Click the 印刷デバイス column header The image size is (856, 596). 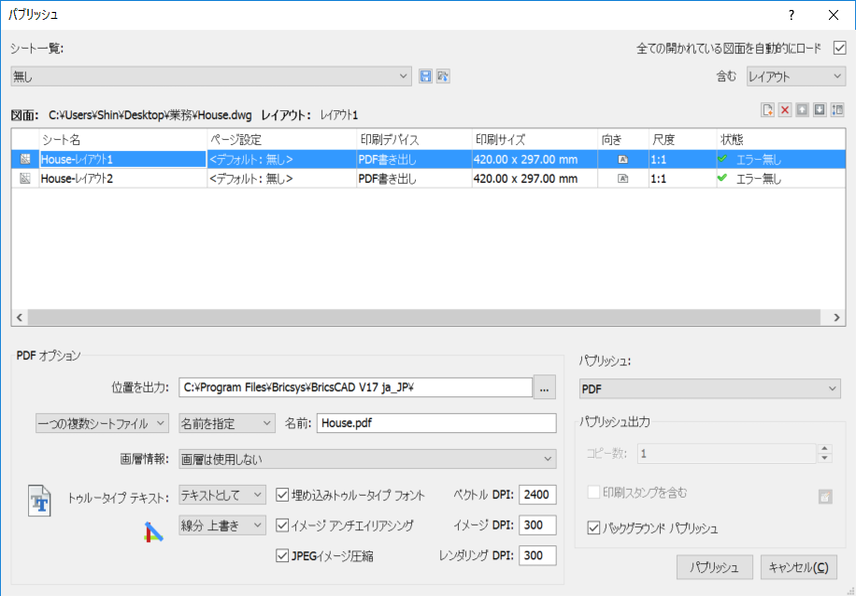tap(414, 140)
